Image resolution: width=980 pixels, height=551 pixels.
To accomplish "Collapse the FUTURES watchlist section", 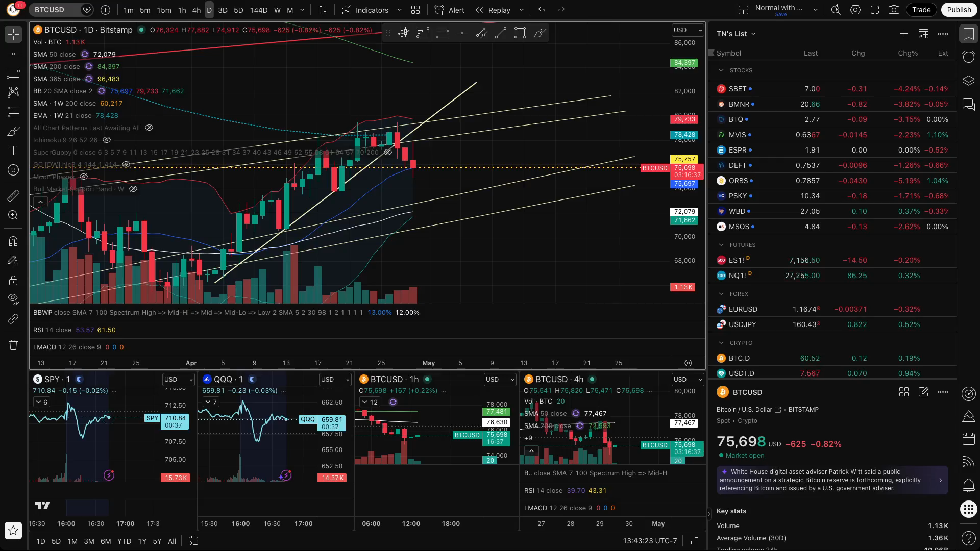I will click(x=721, y=245).
